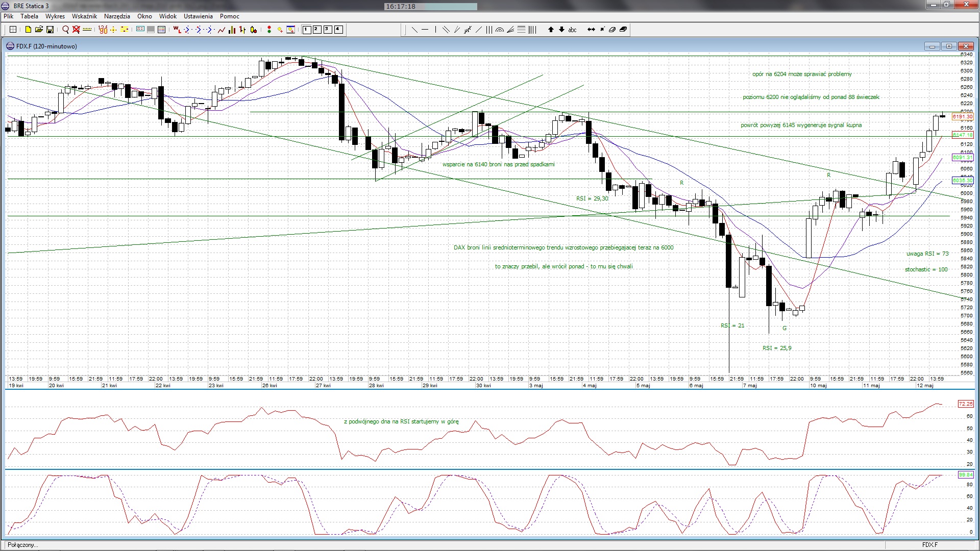This screenshot has height=551, width=980.
Task: Select the up arrow marker tool
Action: [551, 30]
